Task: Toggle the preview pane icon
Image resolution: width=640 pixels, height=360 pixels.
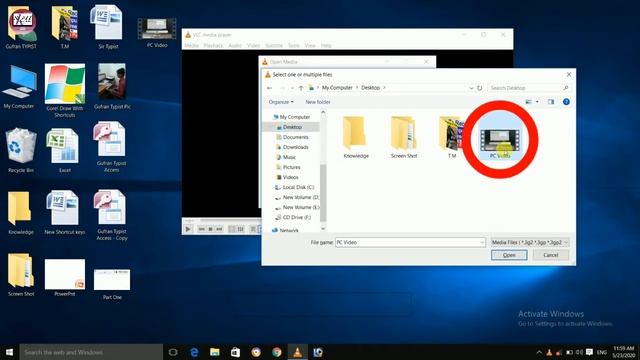Action: tap(551, 102)
